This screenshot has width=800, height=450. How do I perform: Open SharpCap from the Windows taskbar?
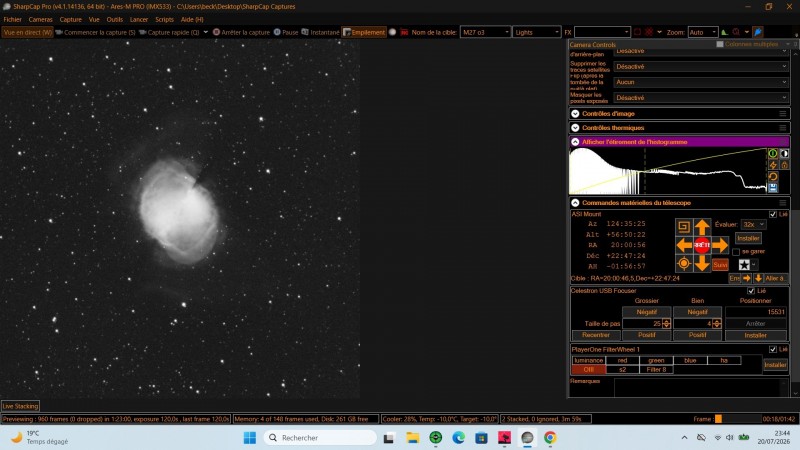[x=527, y=438]
